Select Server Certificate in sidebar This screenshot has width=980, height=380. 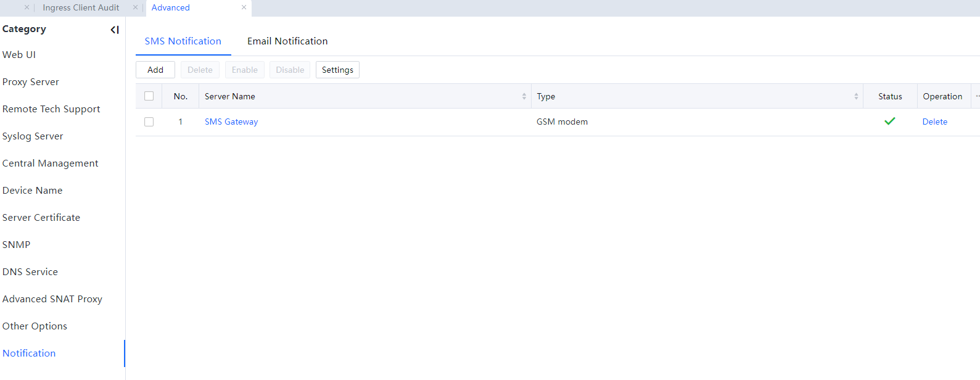pyautogui.click(x=41, y=218)
